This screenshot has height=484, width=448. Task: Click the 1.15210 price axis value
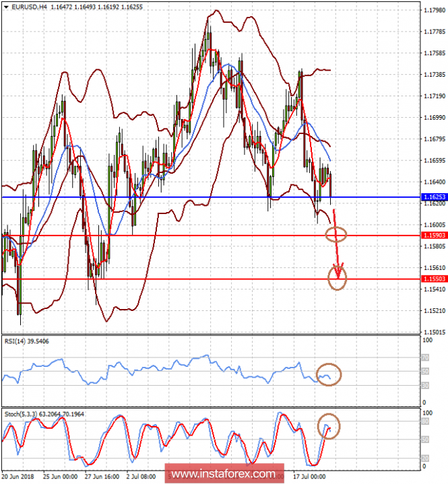pyautogui.click(x=435, y=310)
